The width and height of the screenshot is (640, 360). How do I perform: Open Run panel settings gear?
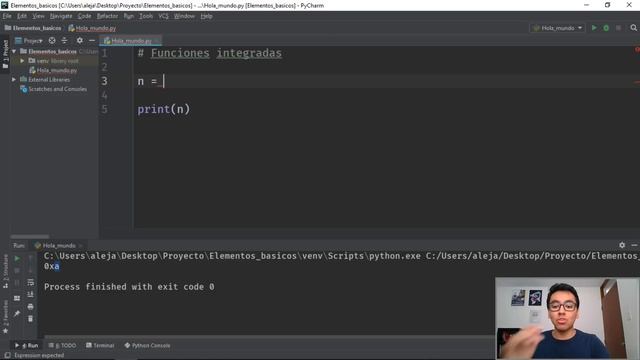tap(622, 245)
